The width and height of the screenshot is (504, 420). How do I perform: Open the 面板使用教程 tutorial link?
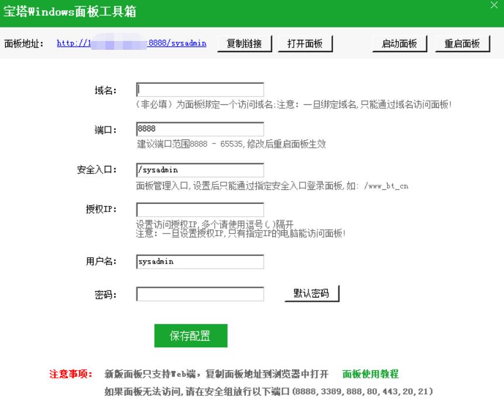371,374
